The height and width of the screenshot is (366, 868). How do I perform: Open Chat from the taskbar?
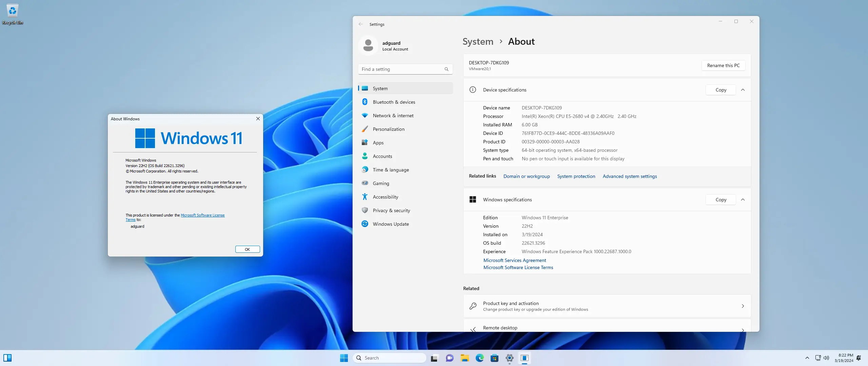click(450, 358)
